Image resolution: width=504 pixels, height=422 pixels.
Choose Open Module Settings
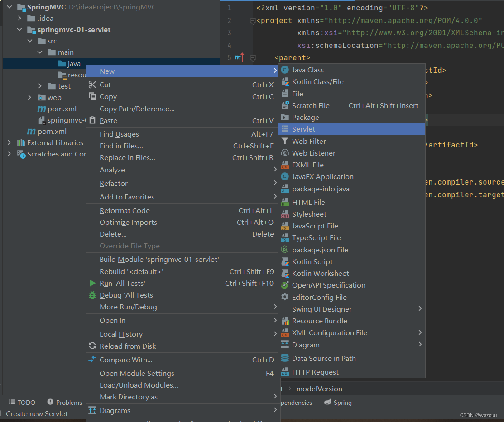(x=182, y=373)
